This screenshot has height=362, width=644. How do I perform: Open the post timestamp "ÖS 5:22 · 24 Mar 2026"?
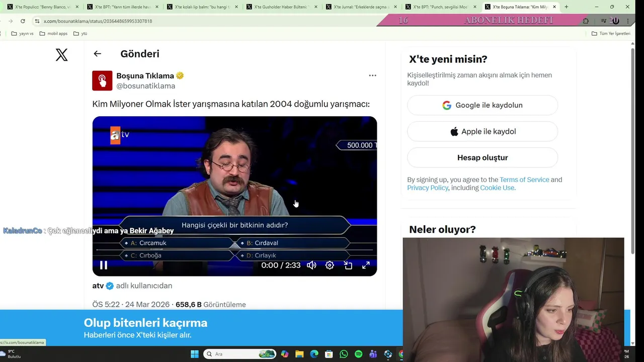pos(131,304)
